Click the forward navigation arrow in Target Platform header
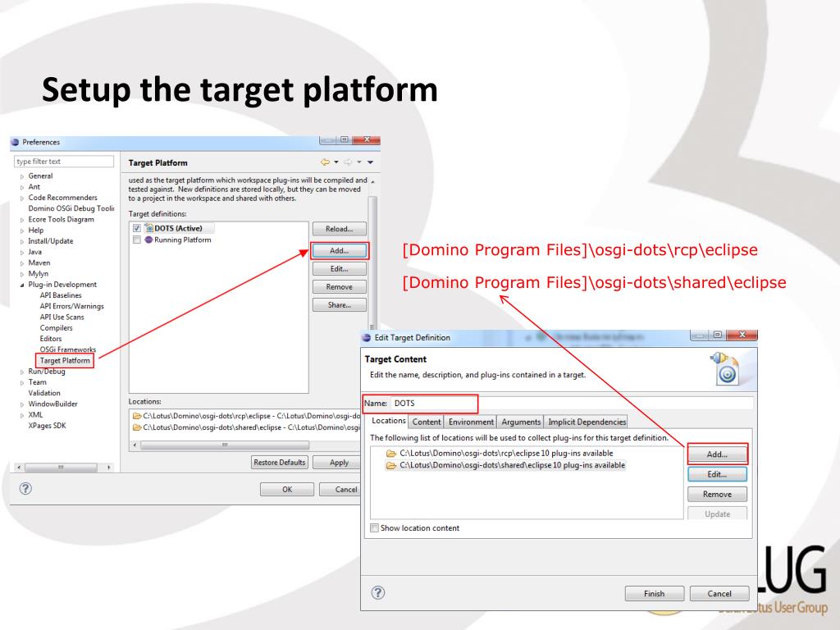 pyautogui.click(x=348, y=162)
